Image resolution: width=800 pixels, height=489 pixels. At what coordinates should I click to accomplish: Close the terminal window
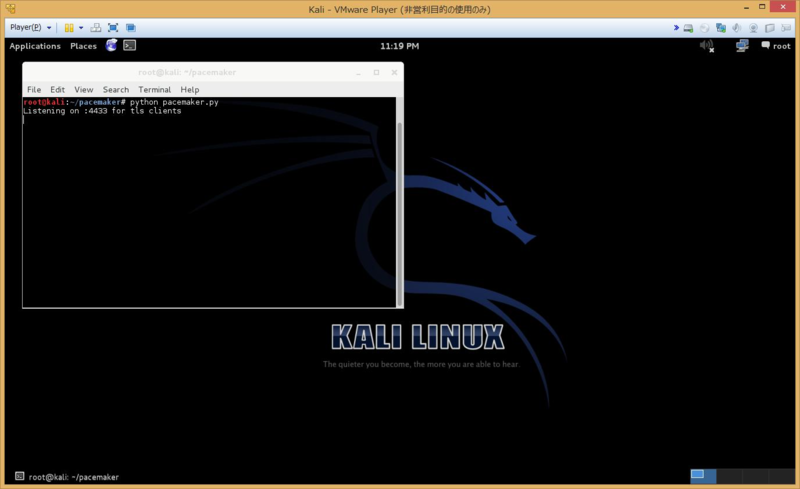point(394,72)
